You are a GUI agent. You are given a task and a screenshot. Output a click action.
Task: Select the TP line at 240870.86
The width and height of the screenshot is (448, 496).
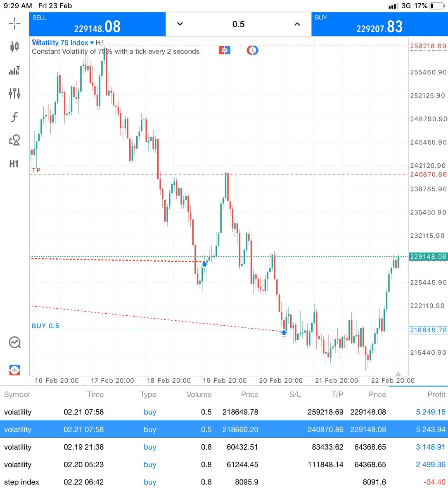[x=219, y=174]
